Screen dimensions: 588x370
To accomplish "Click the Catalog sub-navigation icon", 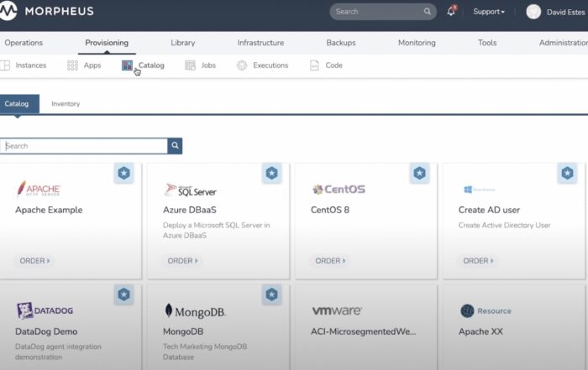I will point(127,65).
